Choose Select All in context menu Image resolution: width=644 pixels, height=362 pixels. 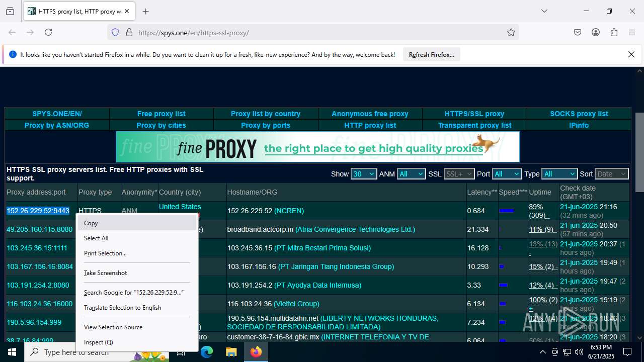tap(137, 238)
